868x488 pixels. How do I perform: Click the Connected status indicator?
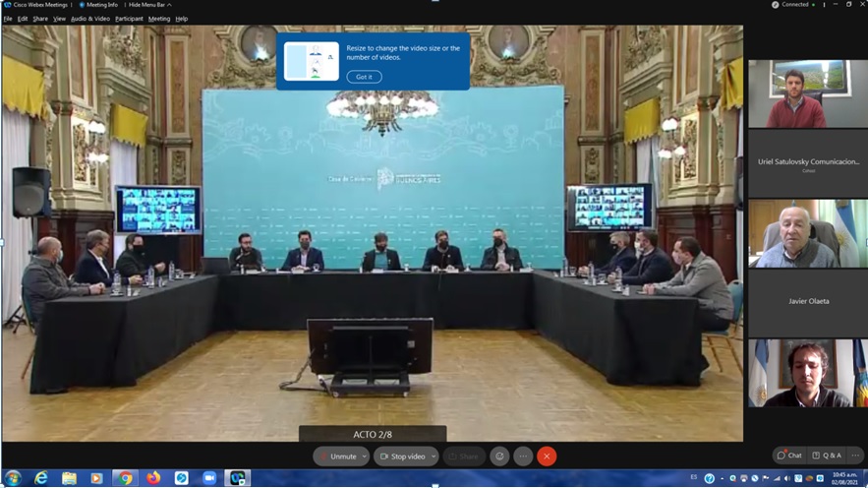(x=793, y=5)
